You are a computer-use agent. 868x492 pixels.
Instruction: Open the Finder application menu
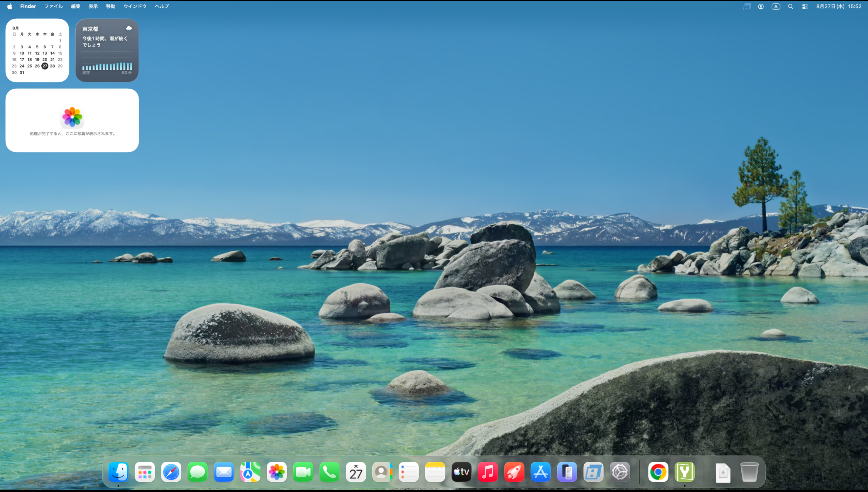point(28,6)
